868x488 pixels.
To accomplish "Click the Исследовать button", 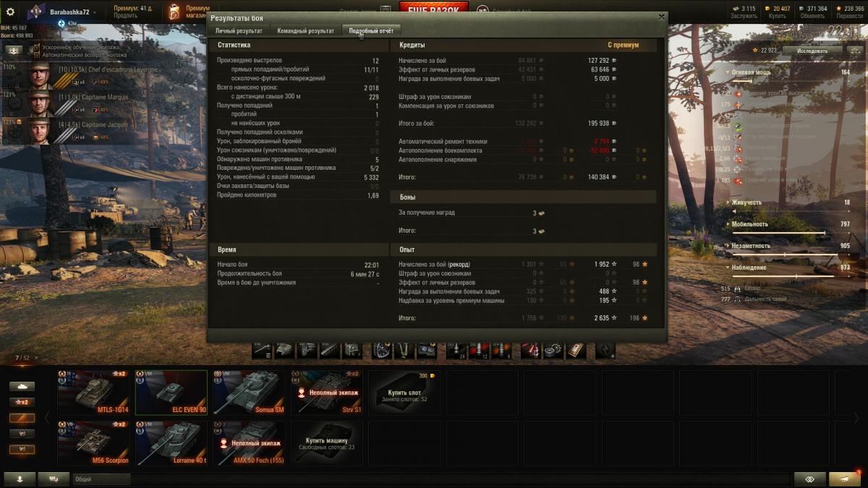I will 812,51.
